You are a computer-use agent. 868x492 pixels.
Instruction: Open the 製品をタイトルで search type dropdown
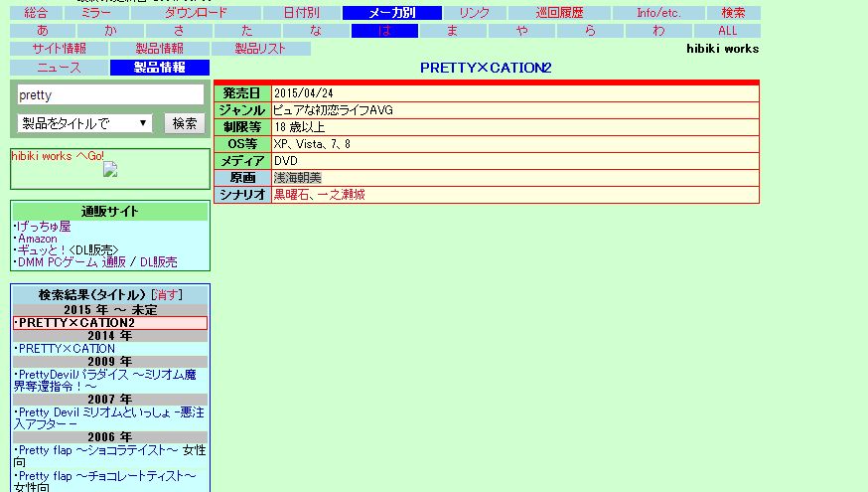coord(85,123)
